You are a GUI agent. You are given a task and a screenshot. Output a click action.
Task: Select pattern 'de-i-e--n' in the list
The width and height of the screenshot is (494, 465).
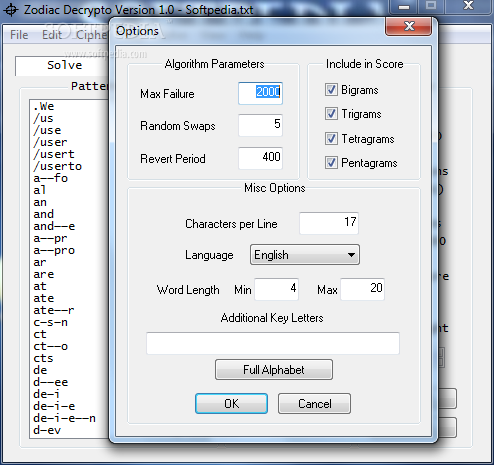[x=64, y=418]
